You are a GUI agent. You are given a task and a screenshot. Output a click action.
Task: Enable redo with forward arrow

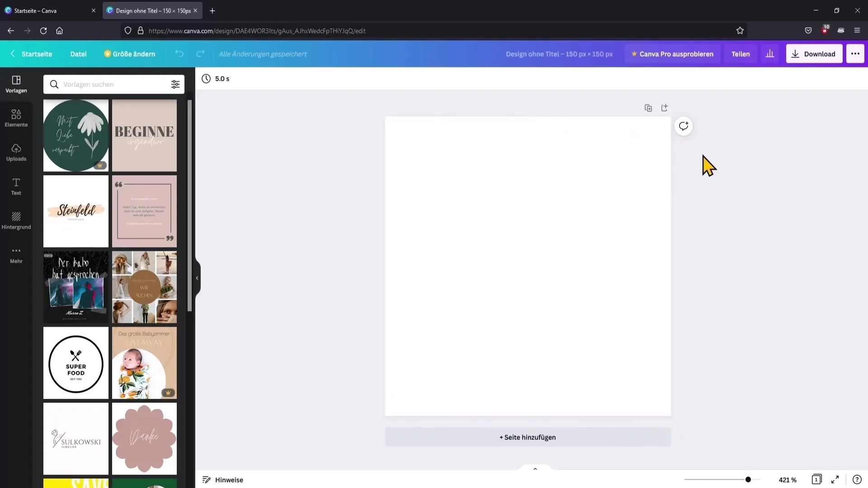pos(200,54)
